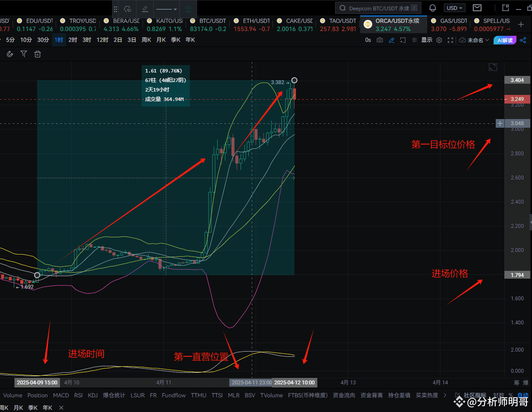Switch to the 1时 timeframe tab
Screen dimensions: 532x412
pyautogui.click(x=59, y=40)
